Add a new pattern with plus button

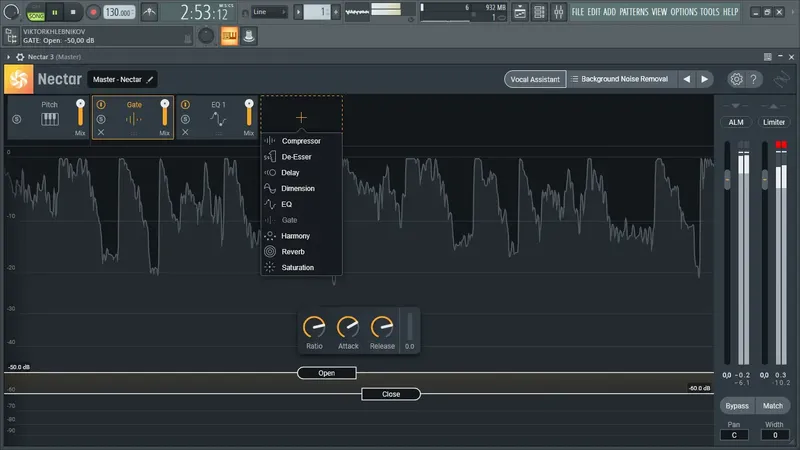(336, 12)
